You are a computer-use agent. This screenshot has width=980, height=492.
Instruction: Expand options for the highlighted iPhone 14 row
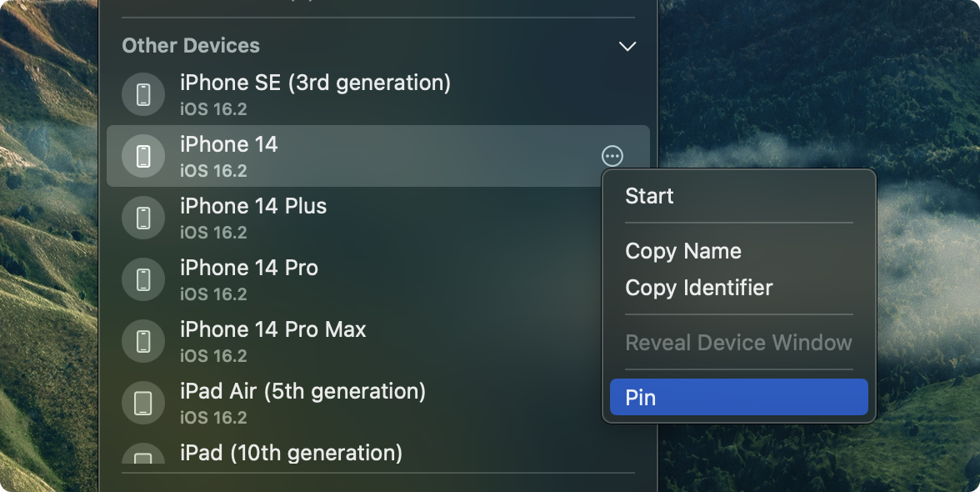611,155
